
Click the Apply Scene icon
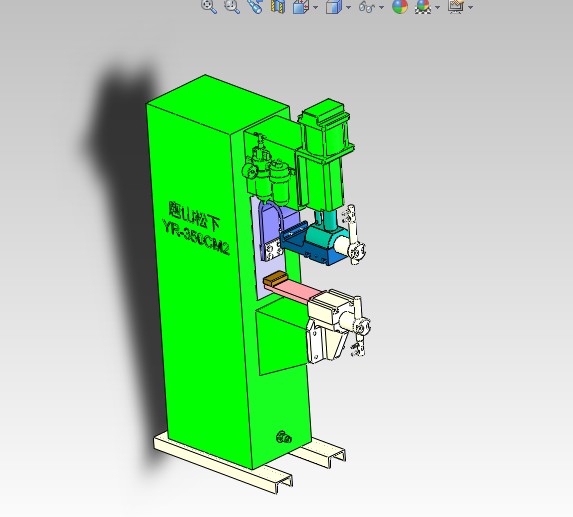point(422,6)
